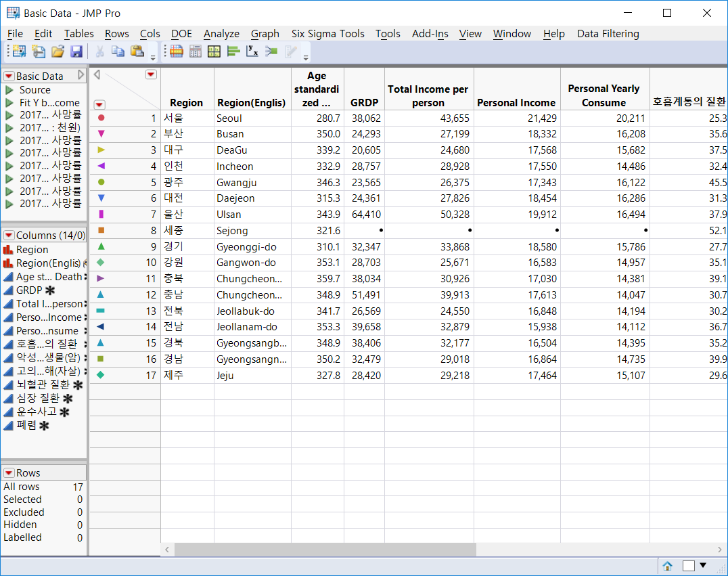Viewport: 728px width, 576px height.
Task: Run the Fit Y by income script
Action: (9, 103)
